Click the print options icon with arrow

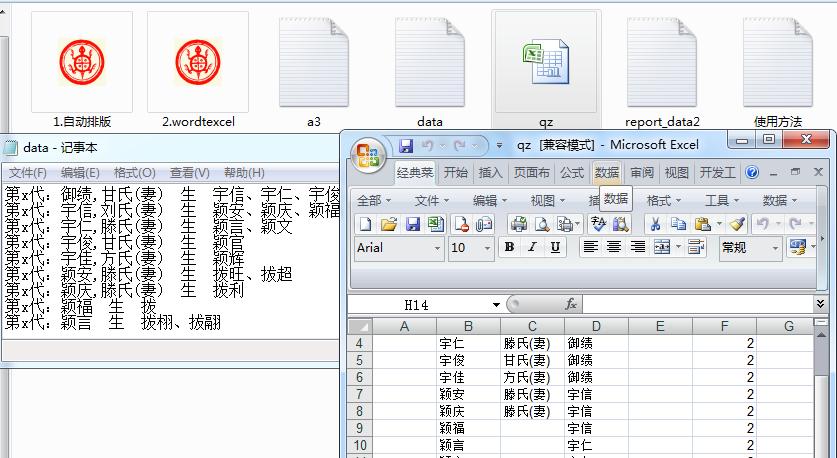(566, 224)
